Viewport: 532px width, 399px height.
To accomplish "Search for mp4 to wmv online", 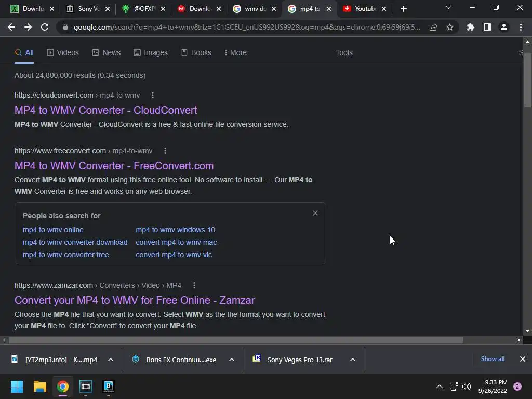I will [x=53, y=230].
